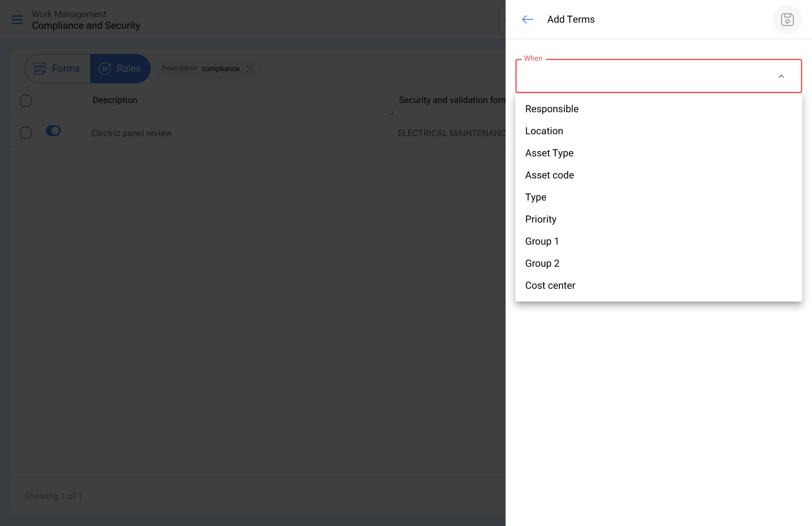Select the Priority option
The width and height of the screenshot is (812, 526).
tap(541, 219)
